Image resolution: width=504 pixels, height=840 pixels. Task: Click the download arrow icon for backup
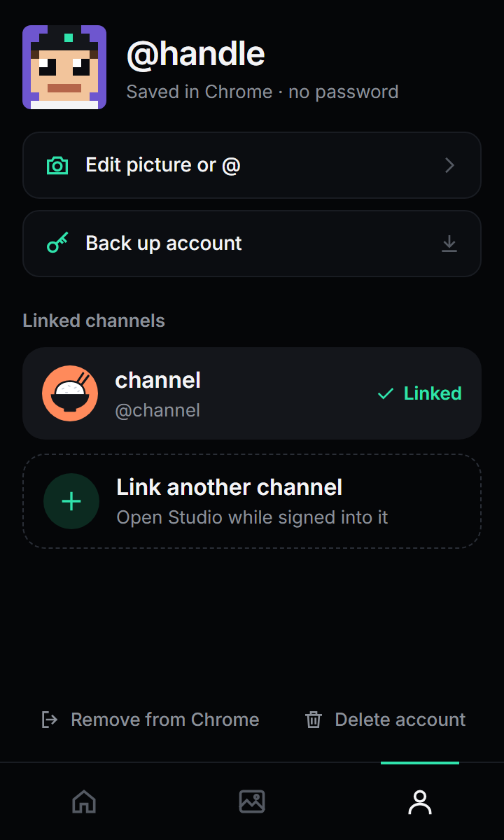449,244
